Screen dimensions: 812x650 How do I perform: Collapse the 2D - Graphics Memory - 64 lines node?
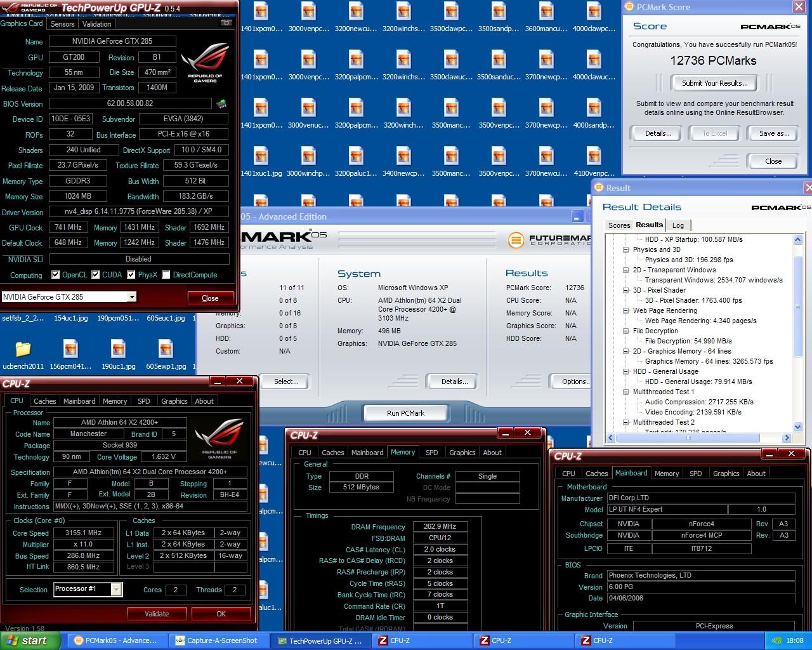[625, 351]
